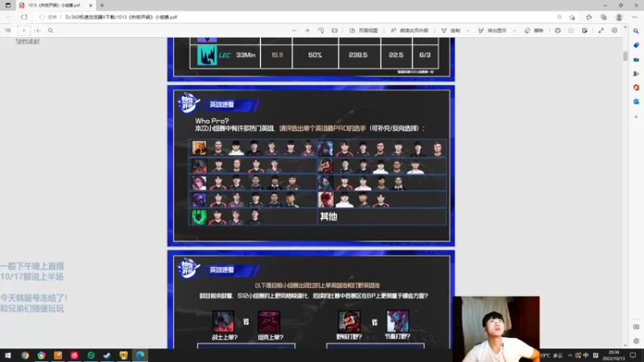The width and height of the screenshot is (644, 362).
Task: Open the 页面视图 page view option
Action: pyautogui.click(x=364, y=31)
